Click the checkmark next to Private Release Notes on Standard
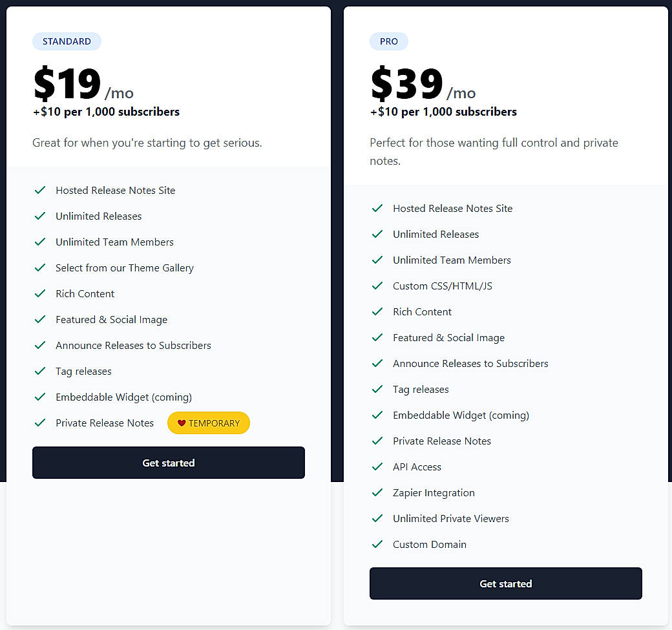The width and height of the screenshot is (672, 630). tap(40, 423)
